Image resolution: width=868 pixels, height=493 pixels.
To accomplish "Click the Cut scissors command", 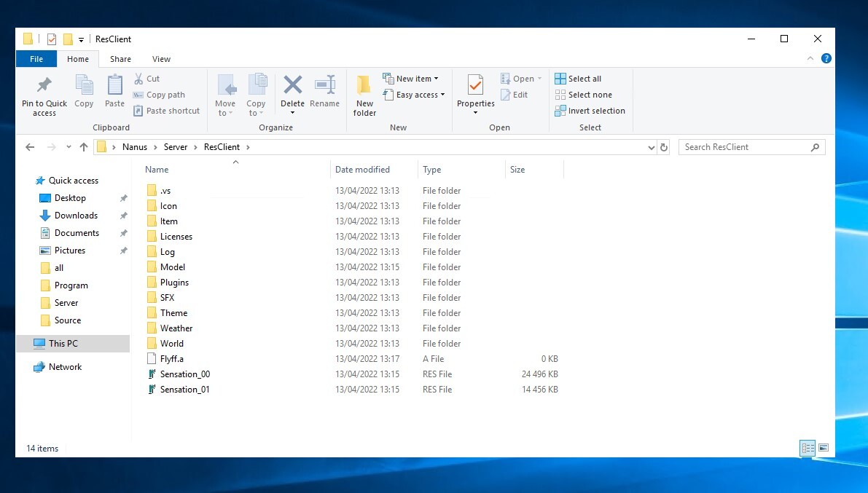I will (146, 79).
